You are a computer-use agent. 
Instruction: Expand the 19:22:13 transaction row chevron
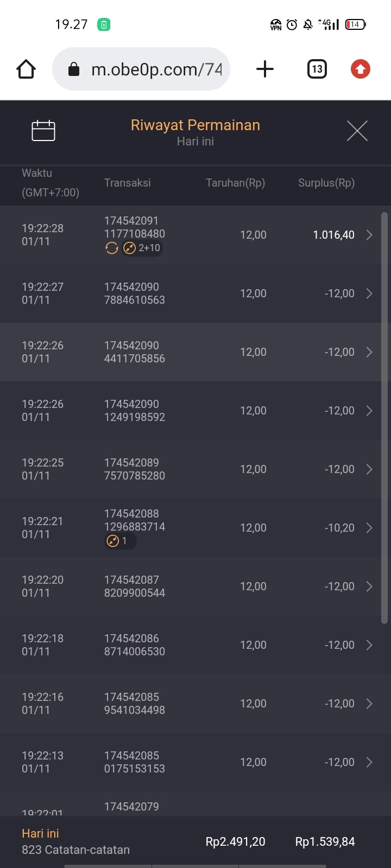(369, 762)
